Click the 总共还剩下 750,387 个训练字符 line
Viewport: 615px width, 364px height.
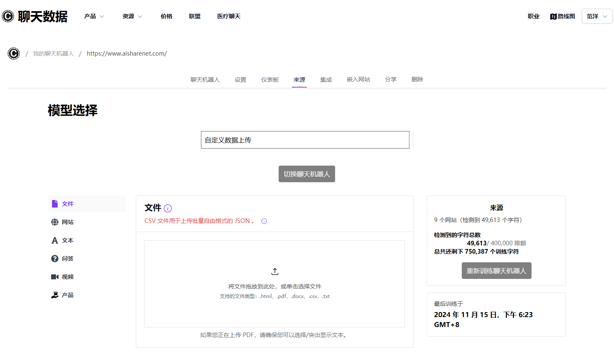[x=476, y=252]
